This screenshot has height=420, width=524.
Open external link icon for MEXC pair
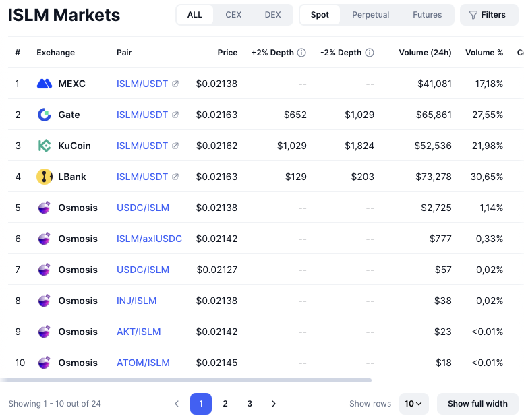coord(175,84)
